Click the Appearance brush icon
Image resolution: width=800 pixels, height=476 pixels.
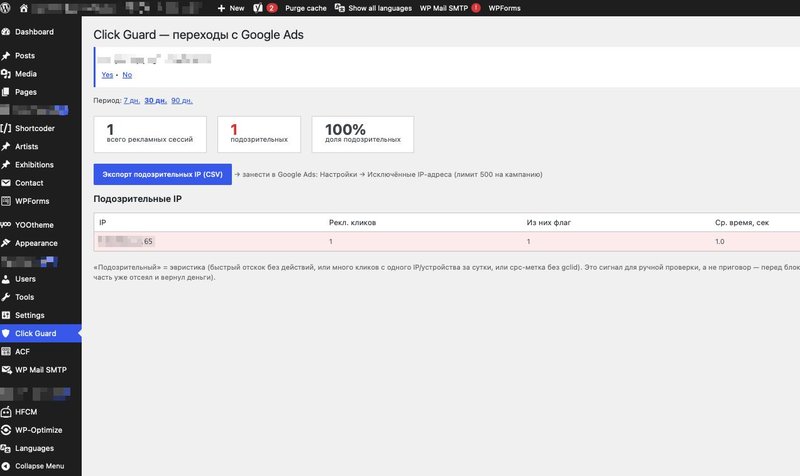coord(6,243)
